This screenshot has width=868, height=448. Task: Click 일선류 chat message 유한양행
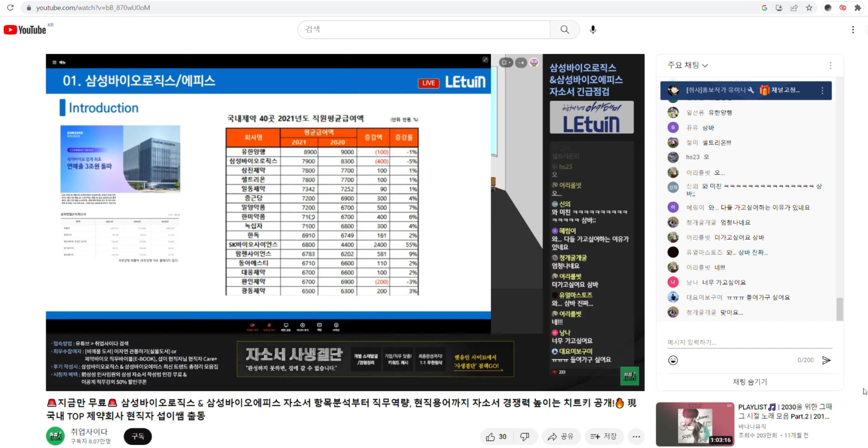coord(720,112)
